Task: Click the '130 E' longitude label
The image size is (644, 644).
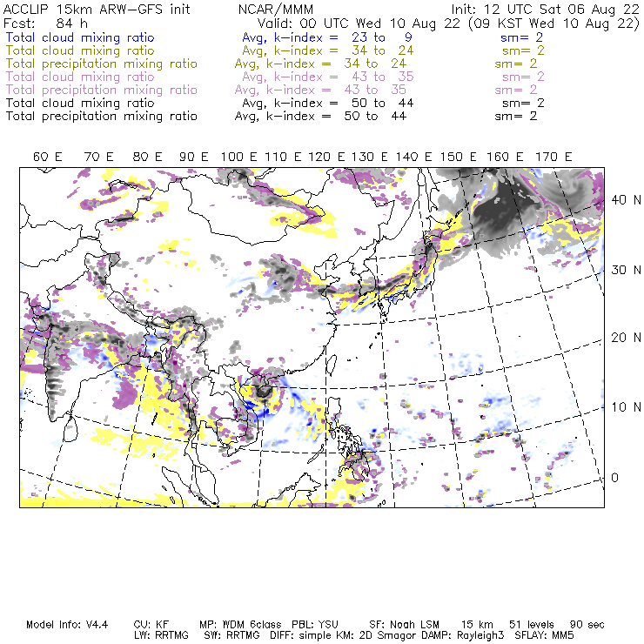Action: tap(370, 157)
